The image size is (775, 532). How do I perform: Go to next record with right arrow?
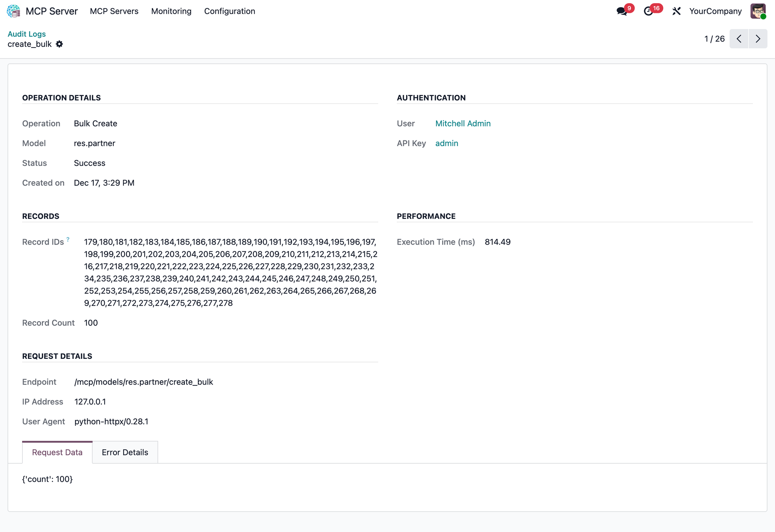tap(758, 39)
